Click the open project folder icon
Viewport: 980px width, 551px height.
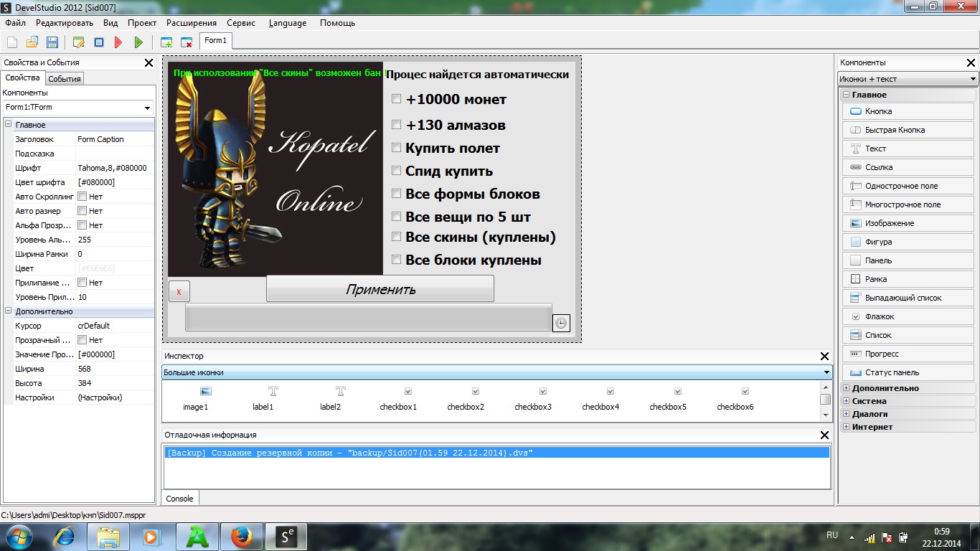[x=32, y=42]
